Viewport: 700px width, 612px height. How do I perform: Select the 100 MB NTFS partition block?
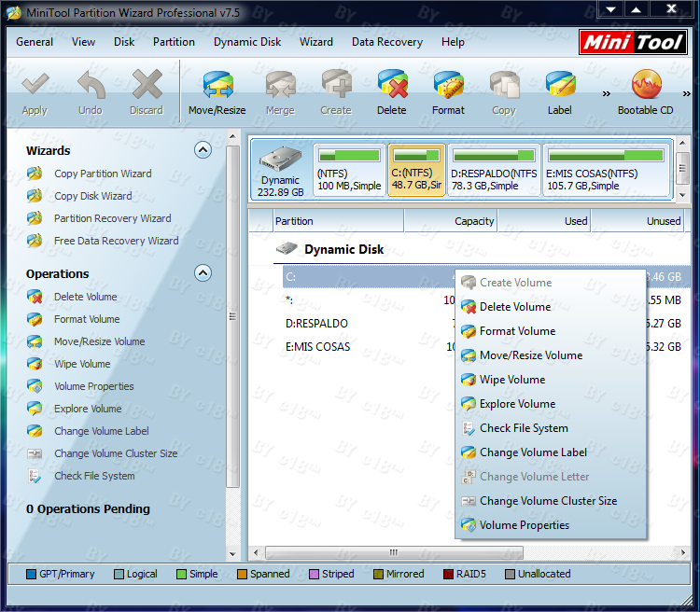[x=349, y=170]
